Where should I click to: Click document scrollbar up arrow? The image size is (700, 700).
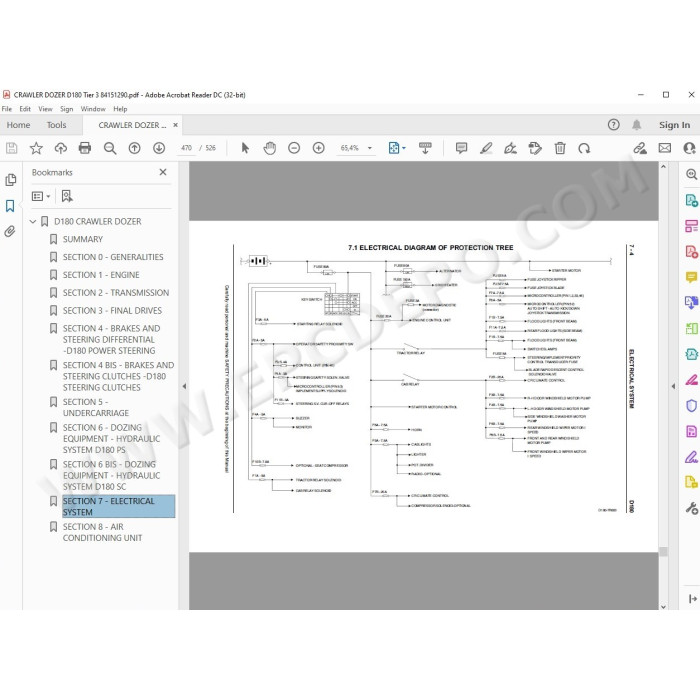click(x=663, y=167)
